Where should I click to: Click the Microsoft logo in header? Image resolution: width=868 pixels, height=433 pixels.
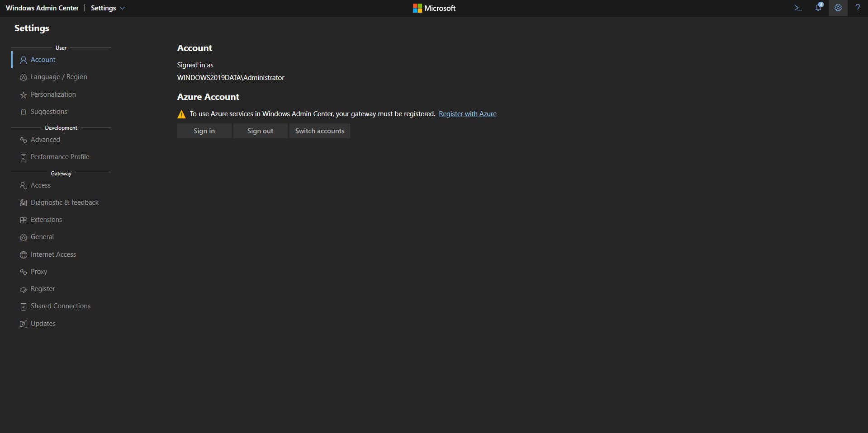pos(434,8)
